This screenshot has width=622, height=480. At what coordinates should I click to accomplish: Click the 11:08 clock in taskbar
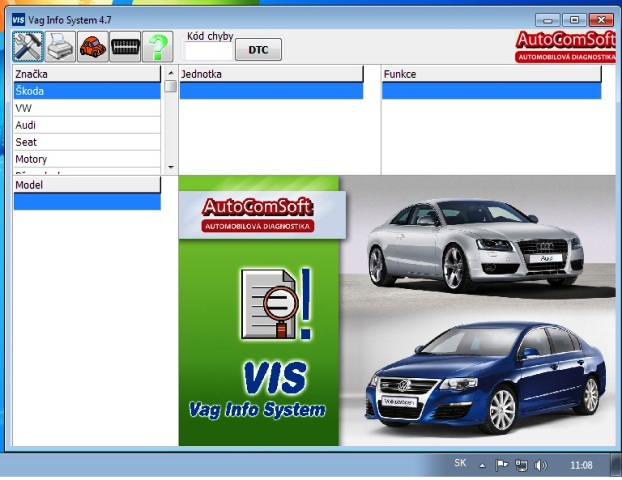point(581,465)
